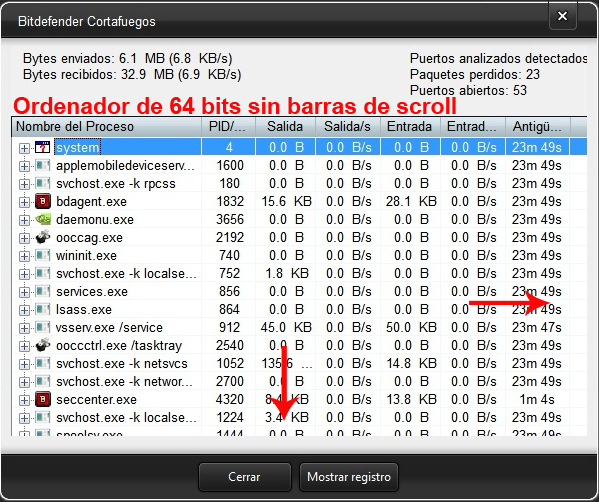Viewport: 599px width, 502px height.
Task: Click the wininit.exe process icon
Action: [42, 255]
